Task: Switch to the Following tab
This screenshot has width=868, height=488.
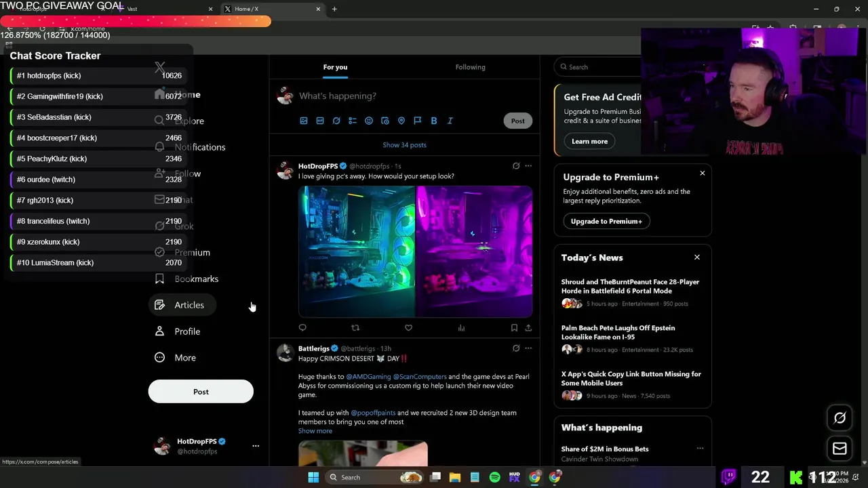Action: point(470,67)
